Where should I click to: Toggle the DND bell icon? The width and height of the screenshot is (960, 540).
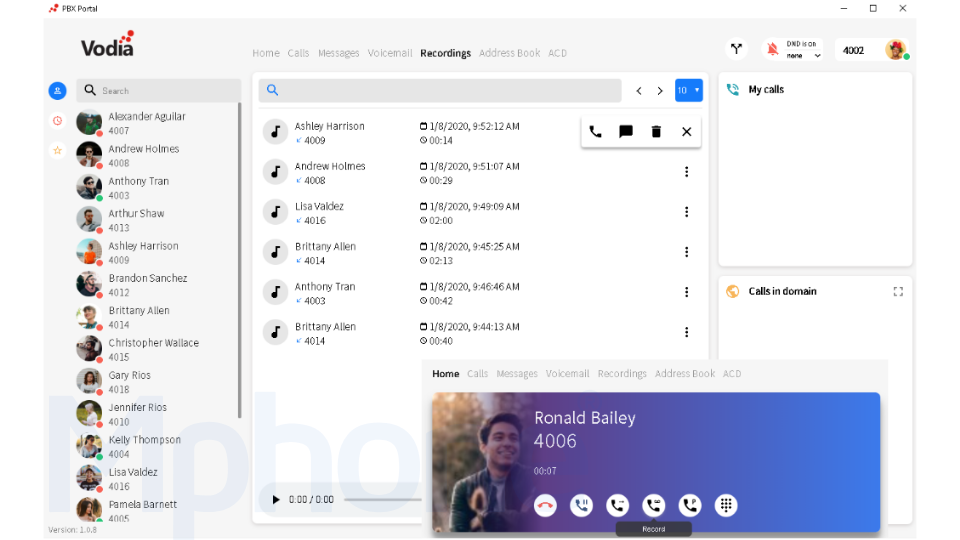[x=773, y=49]
